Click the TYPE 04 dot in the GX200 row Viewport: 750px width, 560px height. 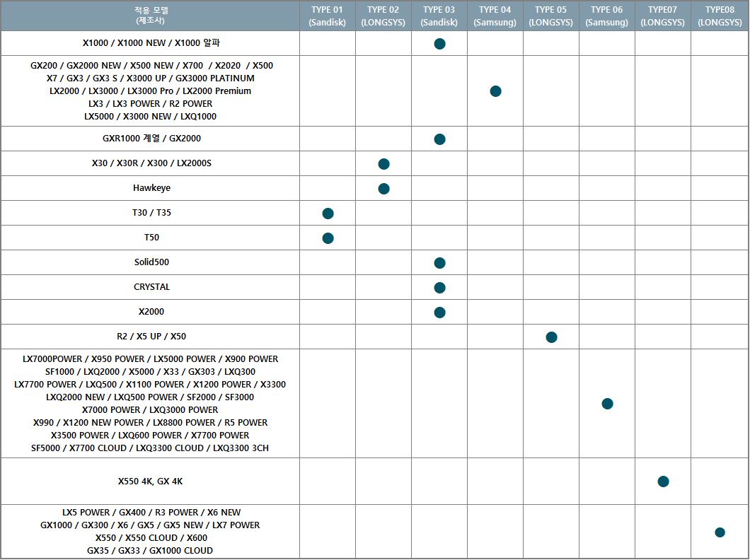495,91
